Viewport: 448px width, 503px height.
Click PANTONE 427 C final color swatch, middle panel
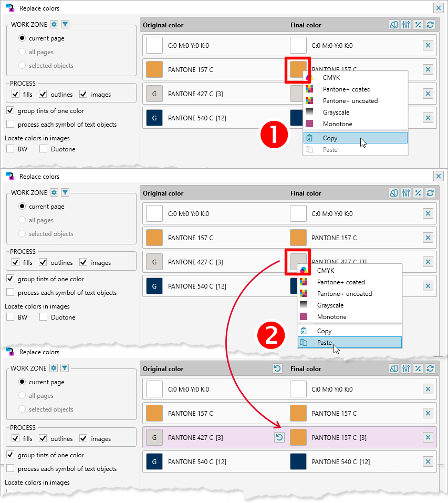tap(297, 261)
